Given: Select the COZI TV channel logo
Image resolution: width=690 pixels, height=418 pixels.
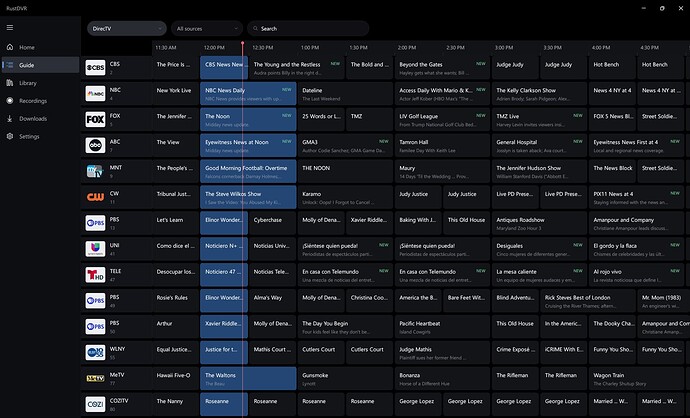Looking at the screenshot, I should [95, 404].
